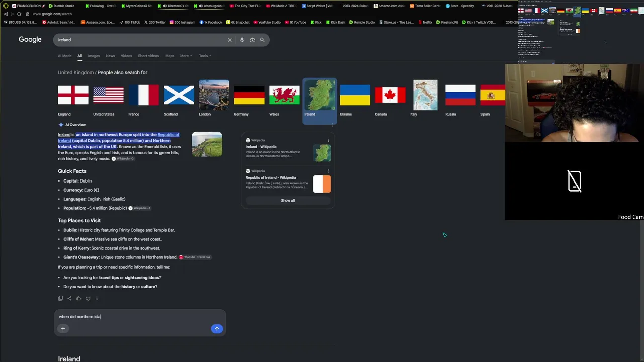Screen dimensions: 644x362
Task: Open the YouTube Studio bookmark
Action: [x=267, y=22]
